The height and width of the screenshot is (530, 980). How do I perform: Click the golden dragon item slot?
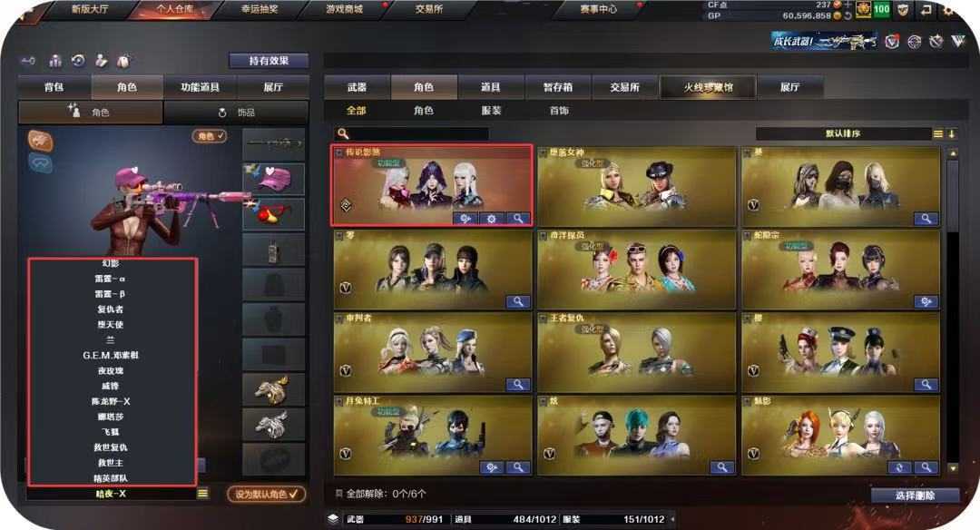tap(274, 389)
